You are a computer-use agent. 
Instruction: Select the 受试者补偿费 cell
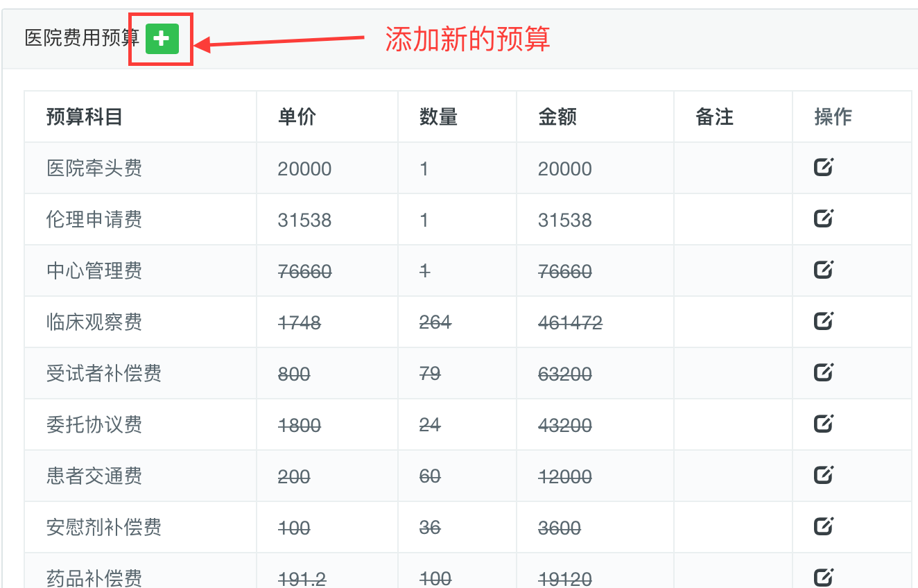pyautogui.click(x=141, y=374)
